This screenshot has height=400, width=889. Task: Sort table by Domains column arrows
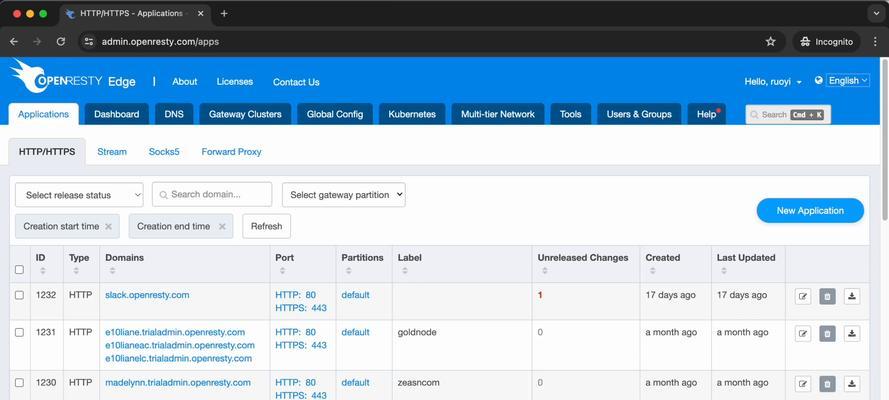click(x=112, y=271)
